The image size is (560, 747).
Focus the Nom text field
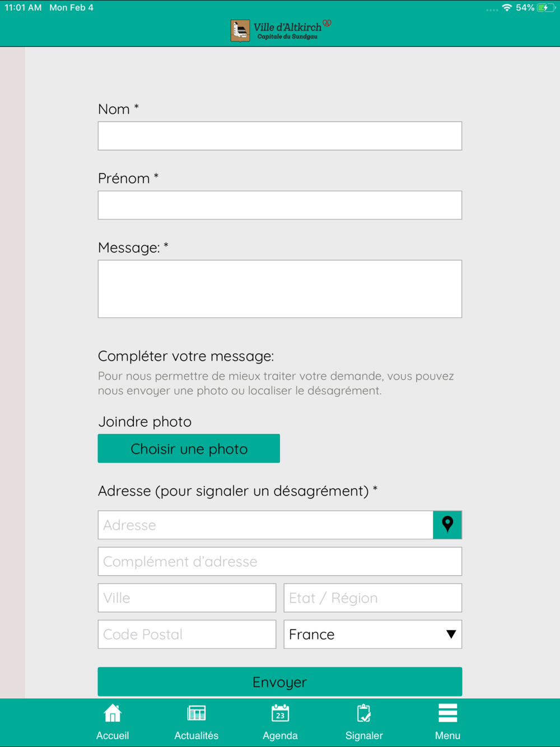coord(280,136)
